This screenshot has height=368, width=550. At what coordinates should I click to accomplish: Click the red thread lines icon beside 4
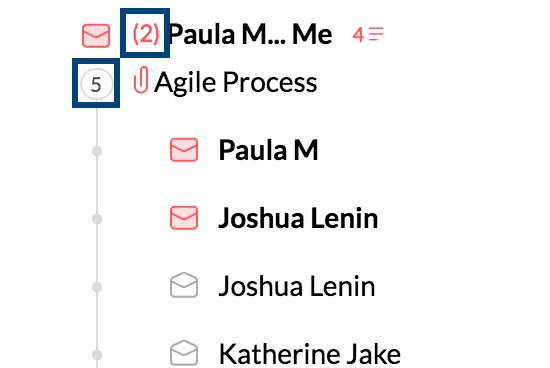(x=376, y=34)
